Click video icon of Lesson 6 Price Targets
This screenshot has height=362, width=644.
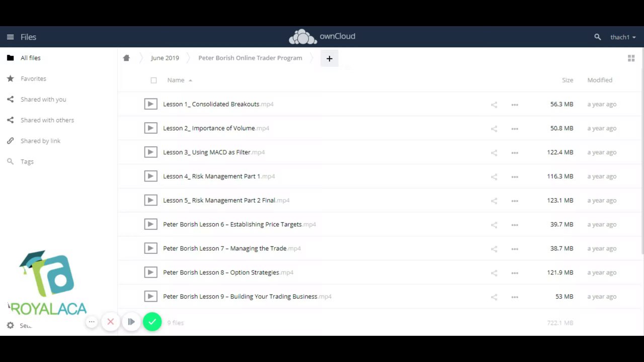[x=150, y=224]
